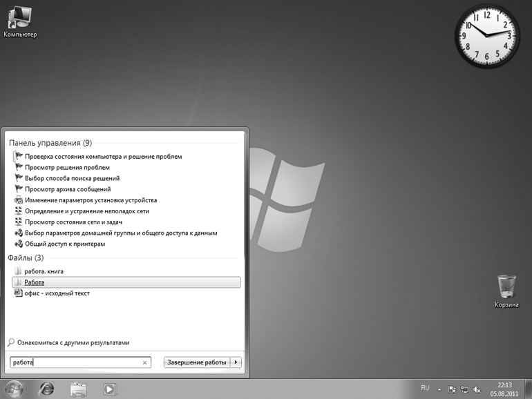
Task: Expand the shutdown options arrow
Action: [236, 362]
